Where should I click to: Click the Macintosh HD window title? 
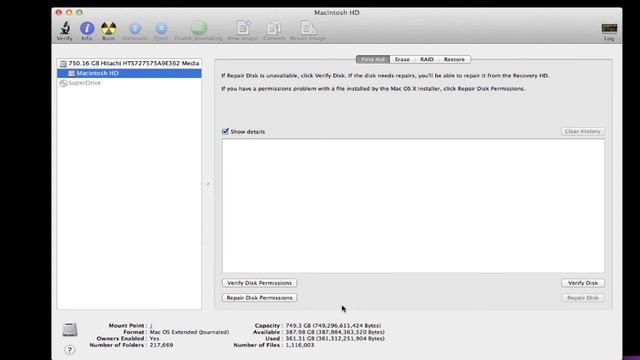(x=337, y=13)
